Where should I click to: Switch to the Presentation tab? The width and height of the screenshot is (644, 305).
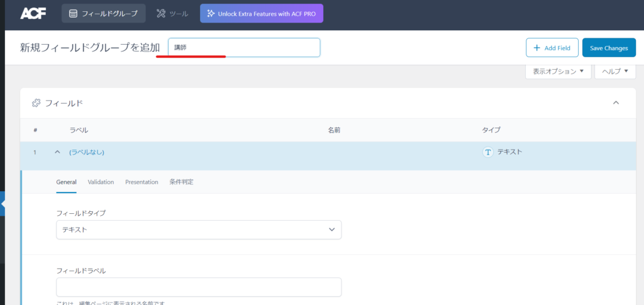click(142, 182)
